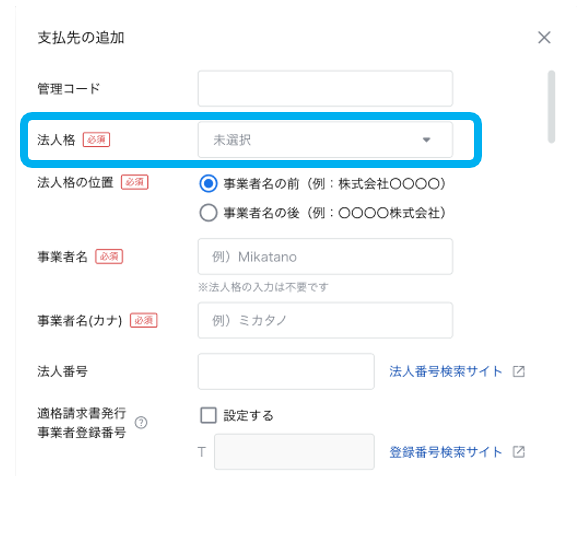Select 事業者名の前 radio option

pyautogui.click(x=208, y=183)
